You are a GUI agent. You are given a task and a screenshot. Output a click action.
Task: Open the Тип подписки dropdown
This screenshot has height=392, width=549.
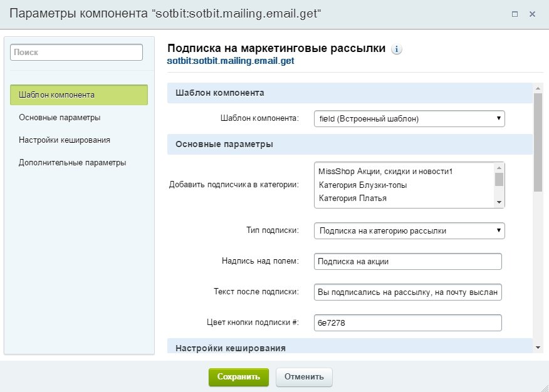[409, 231]
